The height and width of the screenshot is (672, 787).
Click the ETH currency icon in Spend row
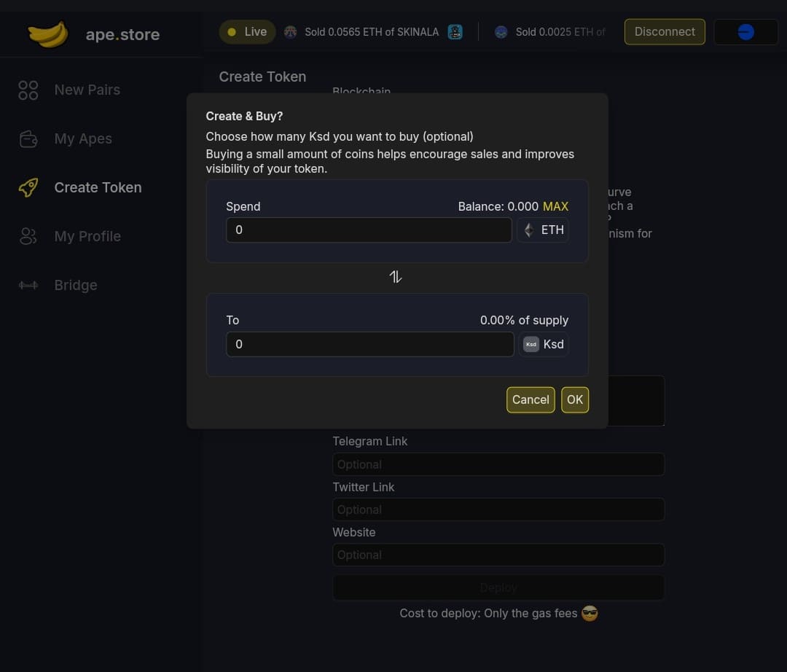tap(528, 230)
